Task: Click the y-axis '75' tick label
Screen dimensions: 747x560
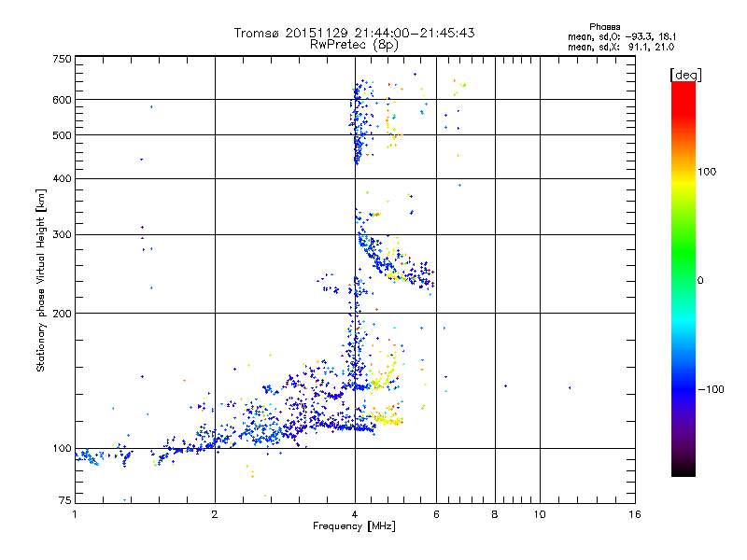Action: tap(65, 500)
